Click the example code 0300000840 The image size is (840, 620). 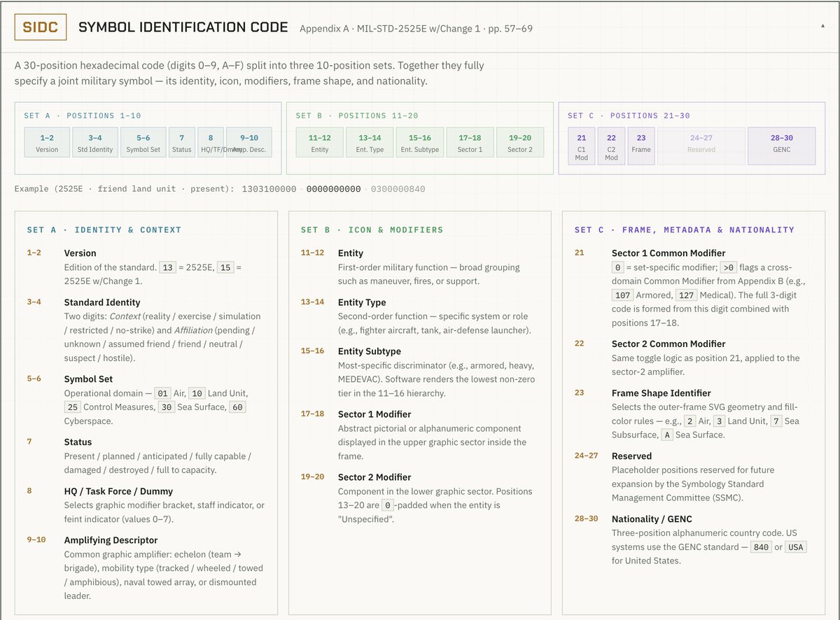(x=398, y=189)
